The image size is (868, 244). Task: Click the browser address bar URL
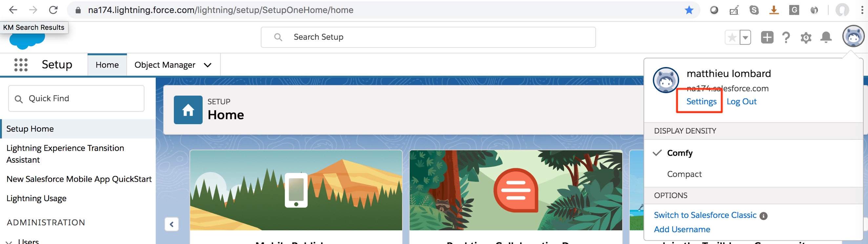[x=220, y=10]
